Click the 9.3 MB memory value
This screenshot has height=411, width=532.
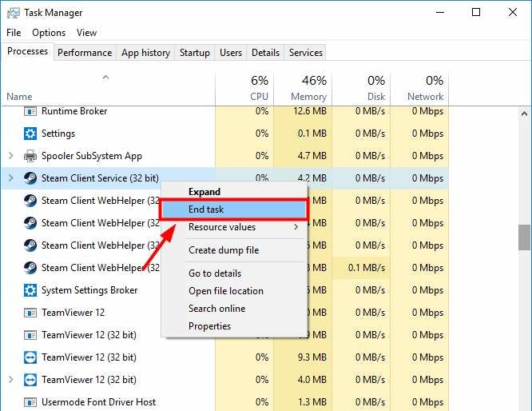312,357
